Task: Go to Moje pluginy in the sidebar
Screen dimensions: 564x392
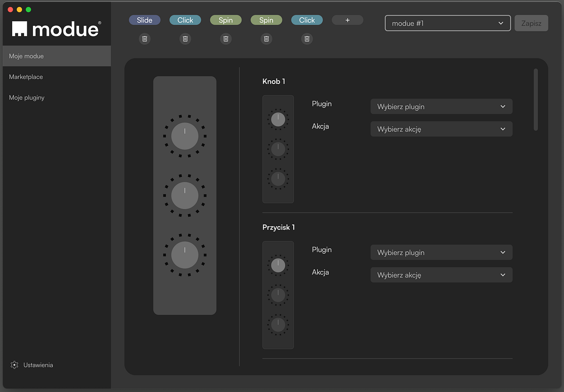Action: pyautogui.click(x=27, y=97)
